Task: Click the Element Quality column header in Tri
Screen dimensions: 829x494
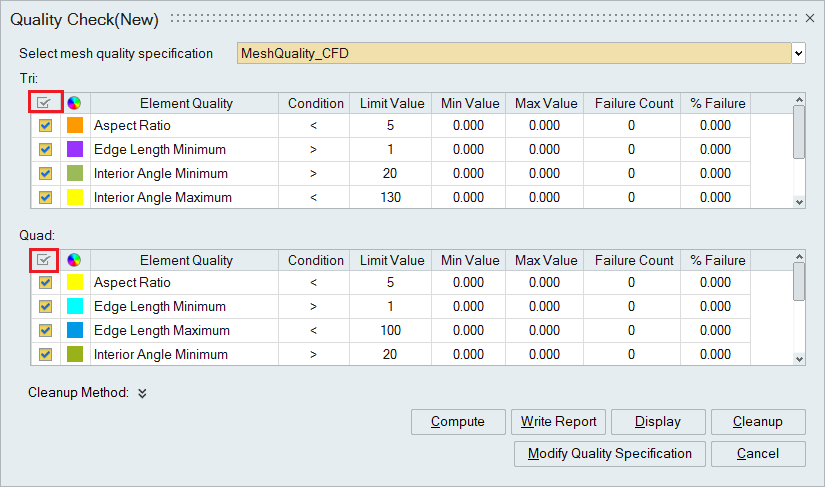Action: point(186,103)
